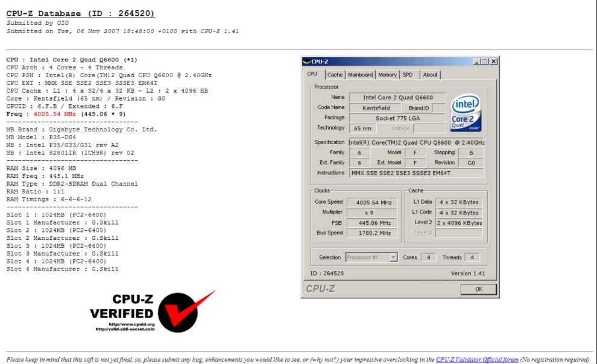Click the Level 2 cache field
The height and width of the screenshot is (364, 597).
459,223
